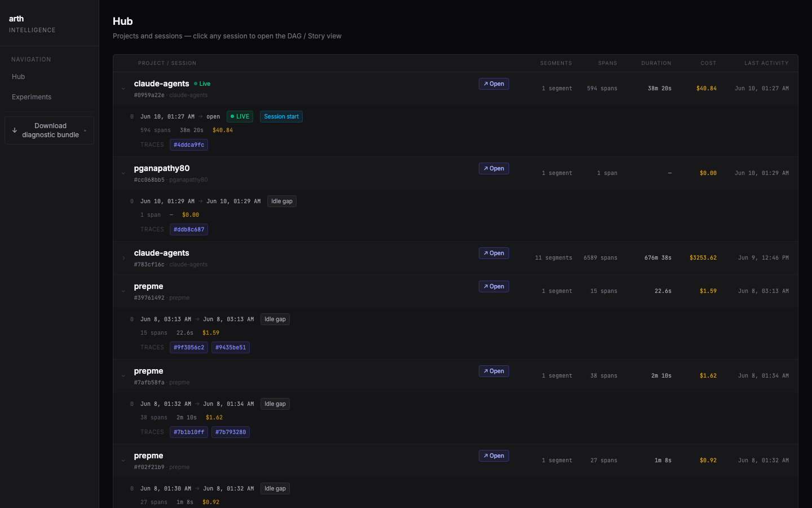Select trace tag #7b793280
The height and width of the screenshot is (508, 812).
pyautogui.click(x=231, y=432)
